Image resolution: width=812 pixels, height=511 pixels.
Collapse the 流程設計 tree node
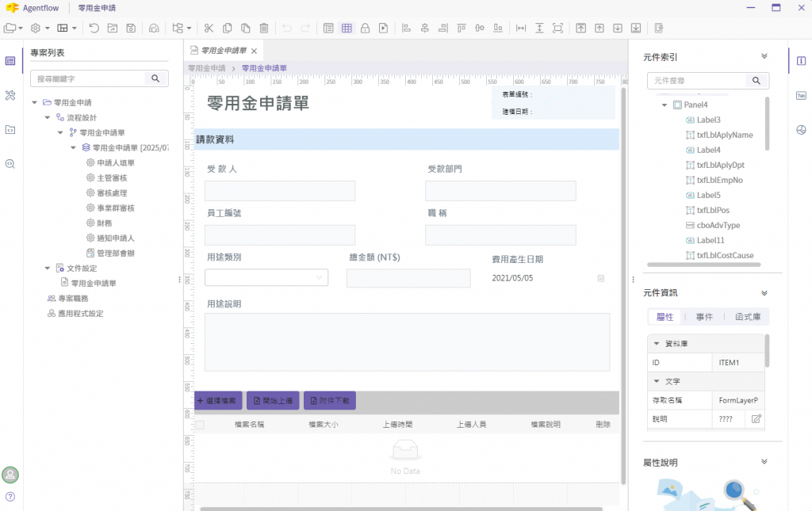[x=48, y=117]
